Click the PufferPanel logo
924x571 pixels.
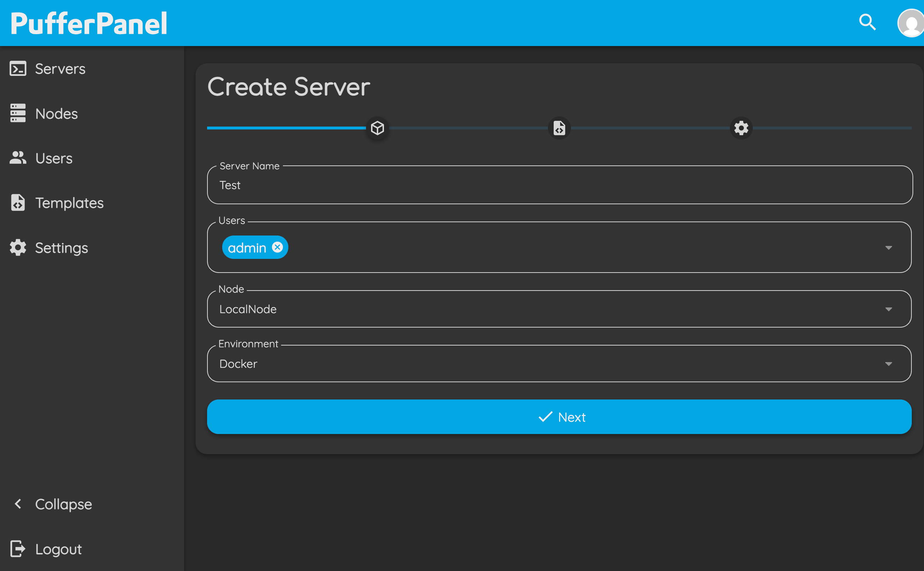pyautogui.click(x=89, y=23)
